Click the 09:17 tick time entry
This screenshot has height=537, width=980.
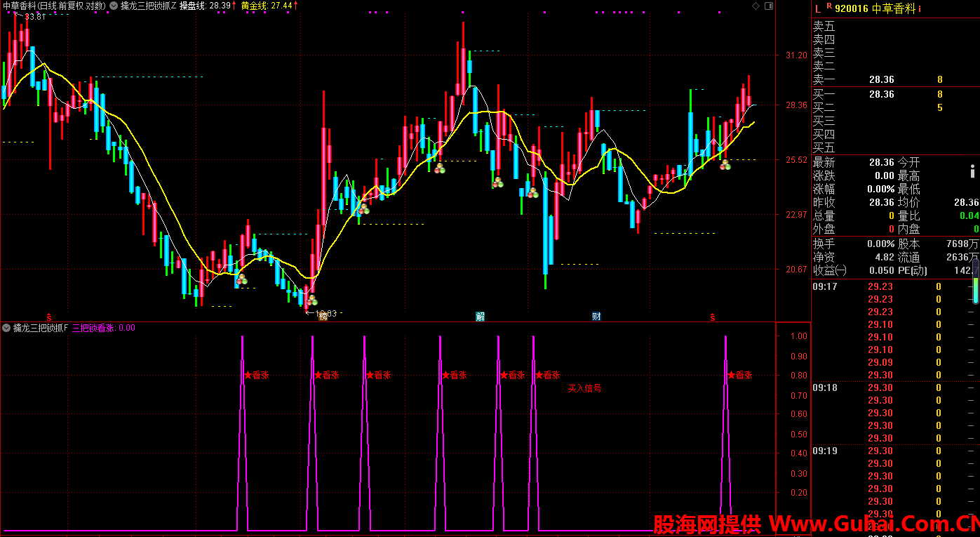pos(824,286)
